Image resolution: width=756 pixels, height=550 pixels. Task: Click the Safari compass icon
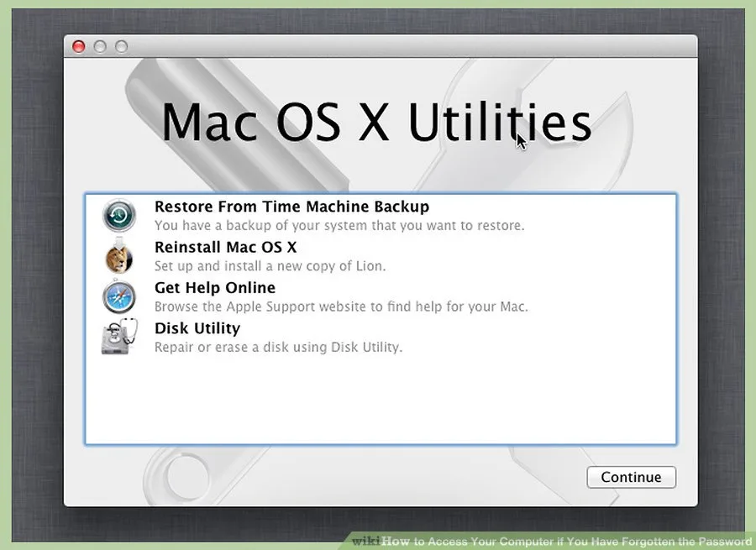[119, 296]
